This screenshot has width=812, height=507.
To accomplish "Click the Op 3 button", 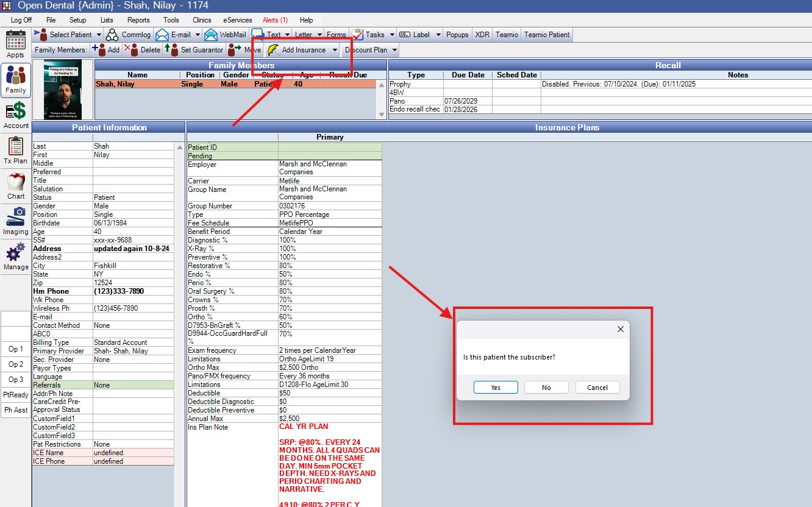I will [16, 380].
